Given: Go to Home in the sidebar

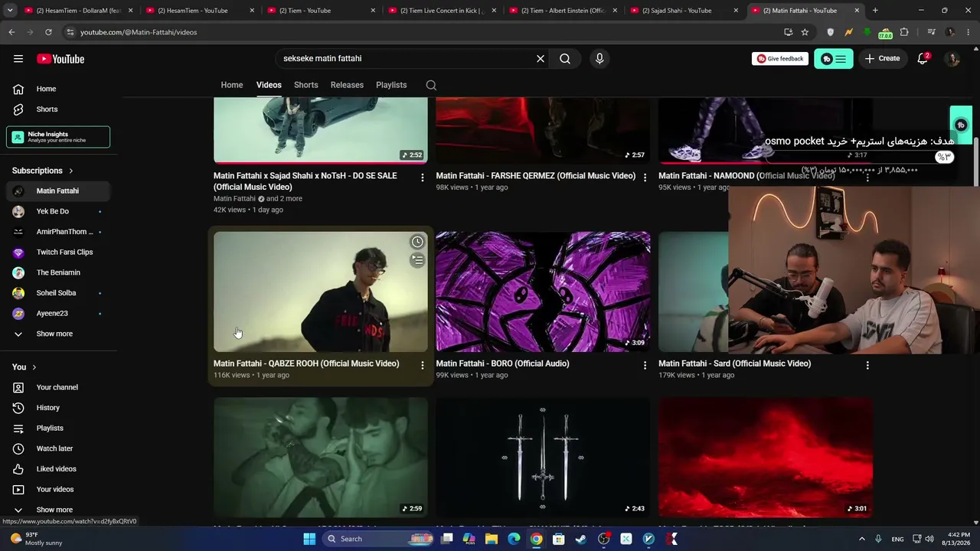Looking at the screenshot, I should click(58, 89).
